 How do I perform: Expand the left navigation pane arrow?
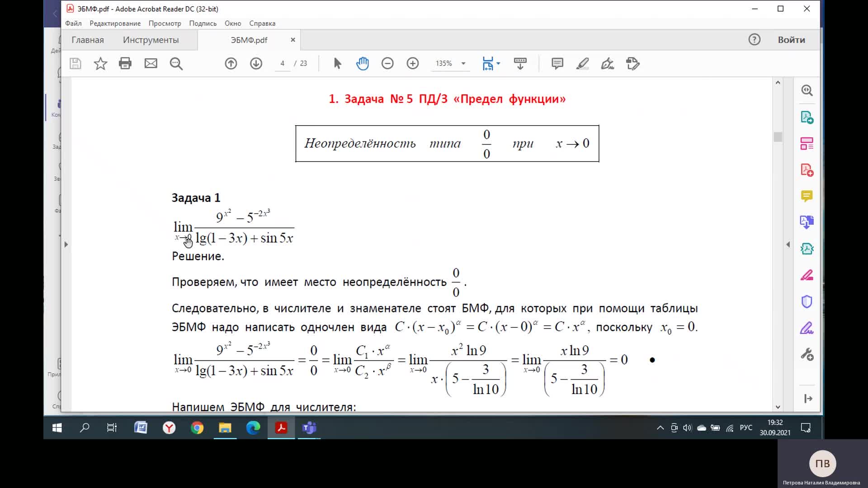[x=66, y=244]
